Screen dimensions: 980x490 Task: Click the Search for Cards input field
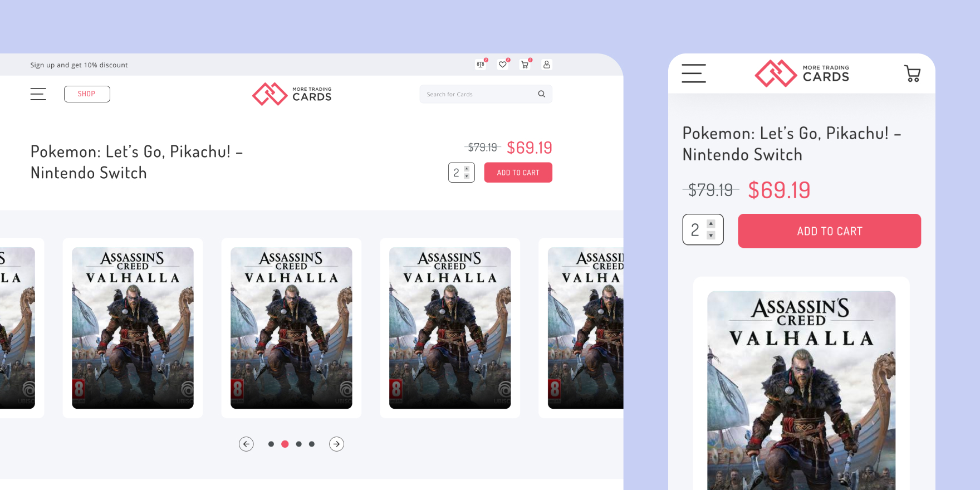coord(476,94)
